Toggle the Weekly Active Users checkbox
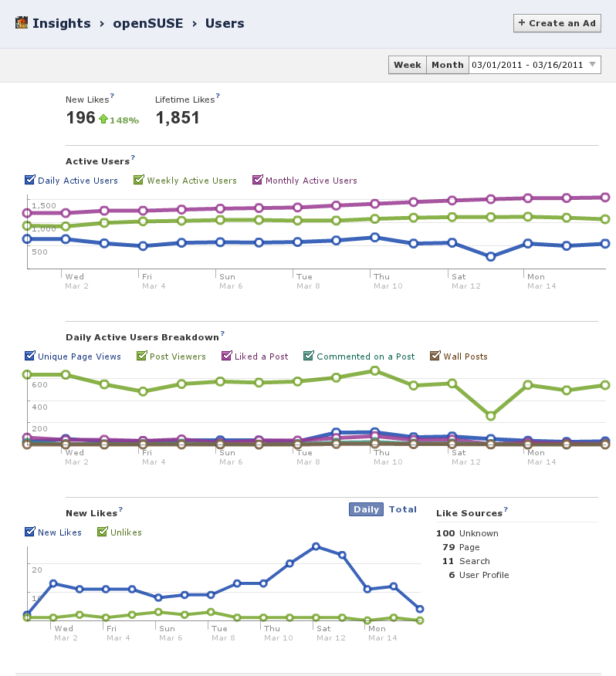 click(139, 181)
